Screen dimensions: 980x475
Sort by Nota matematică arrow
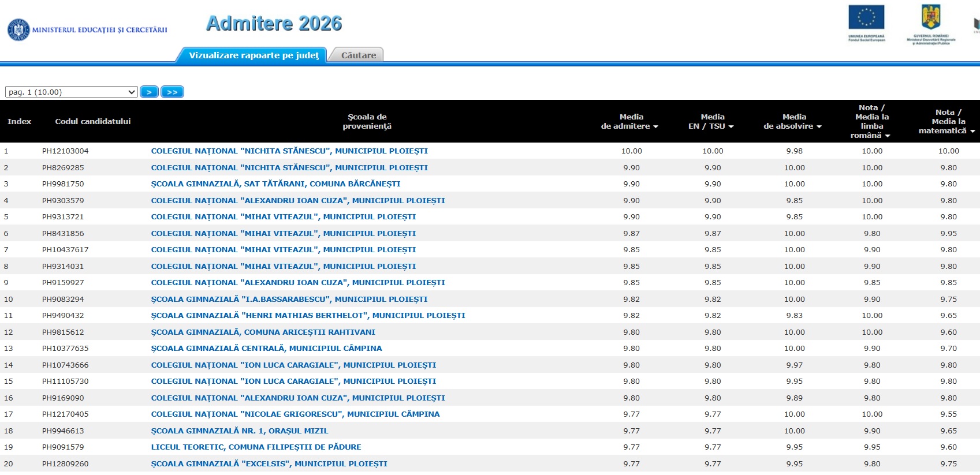coord(972,131)
